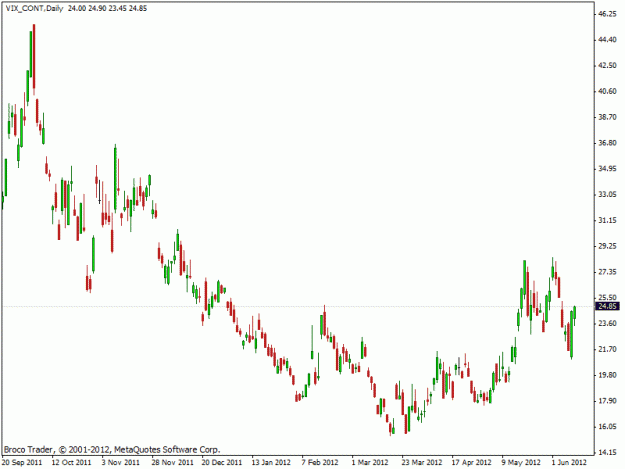625x469 pixels.
Task: Click the 9 May 2012 date label
Action: 521,463
